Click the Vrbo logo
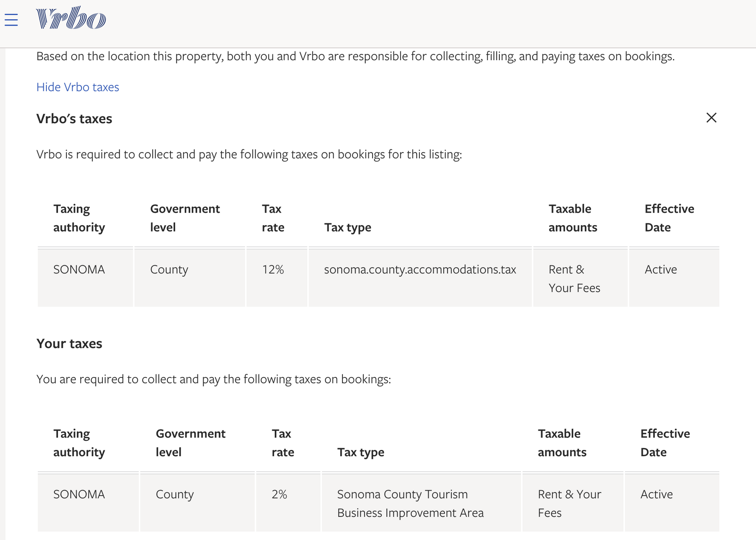The width and height of the screenshot is (756, 540). 71,18
